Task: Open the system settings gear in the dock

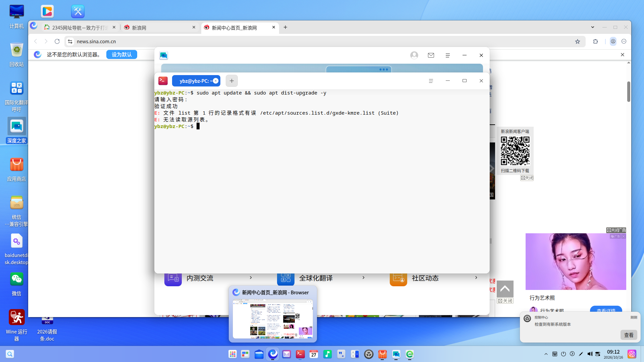Action: point(369,354)
